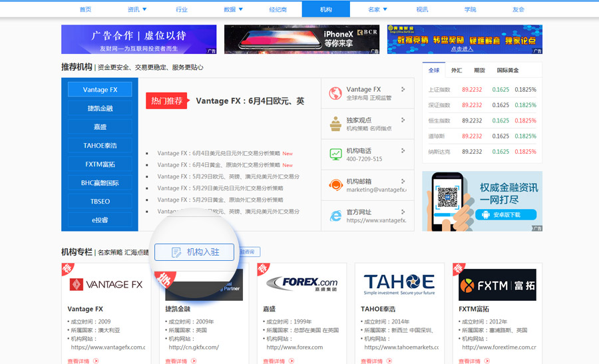Click the document icon in 机构入驻

[x=176, y=252]
